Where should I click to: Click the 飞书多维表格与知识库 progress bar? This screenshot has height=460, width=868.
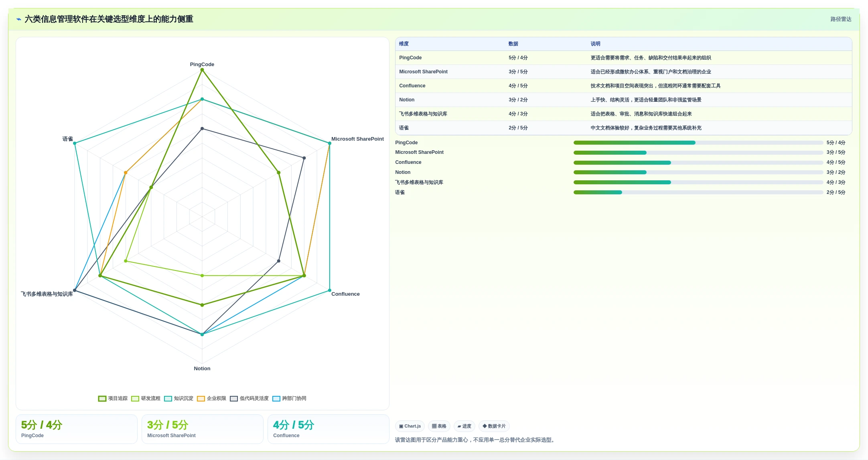coord(698,183)
